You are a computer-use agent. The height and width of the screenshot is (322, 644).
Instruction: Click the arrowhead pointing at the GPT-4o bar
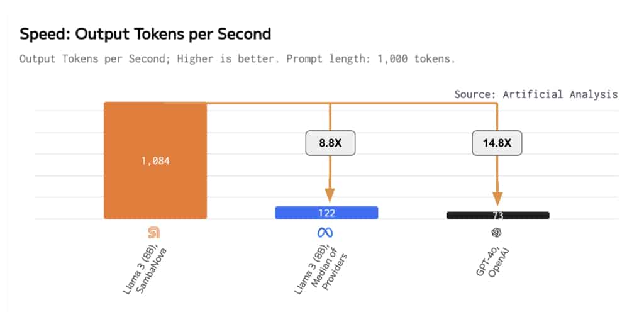pyautogui.click(x=497, y=199)
